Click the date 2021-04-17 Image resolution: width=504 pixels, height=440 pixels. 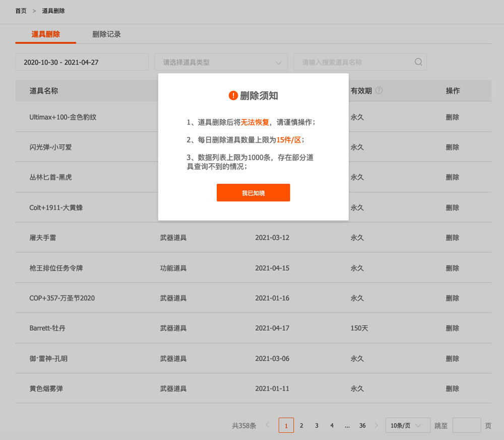272,328
